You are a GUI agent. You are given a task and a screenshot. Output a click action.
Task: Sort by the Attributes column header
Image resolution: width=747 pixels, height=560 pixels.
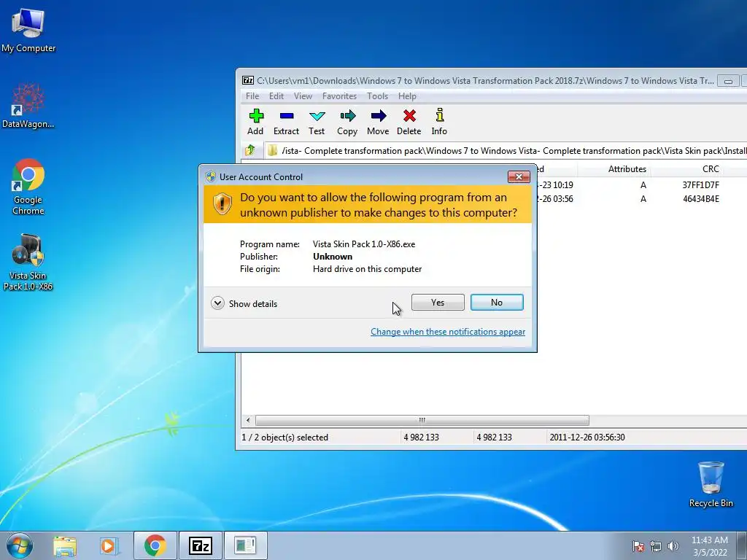tap(627, 169)
